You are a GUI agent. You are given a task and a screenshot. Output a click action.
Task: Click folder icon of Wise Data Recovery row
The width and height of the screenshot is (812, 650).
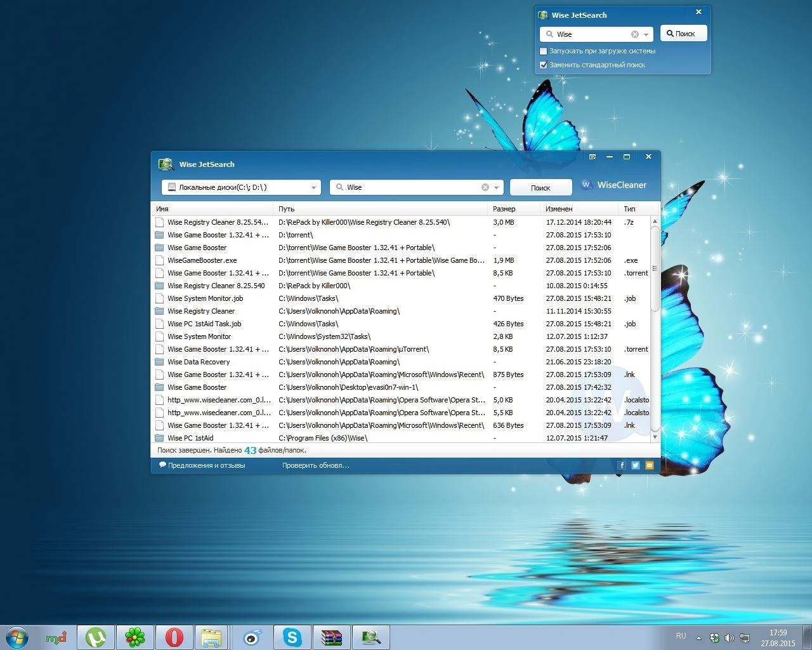pyautogui.click(x=159, y=362)
